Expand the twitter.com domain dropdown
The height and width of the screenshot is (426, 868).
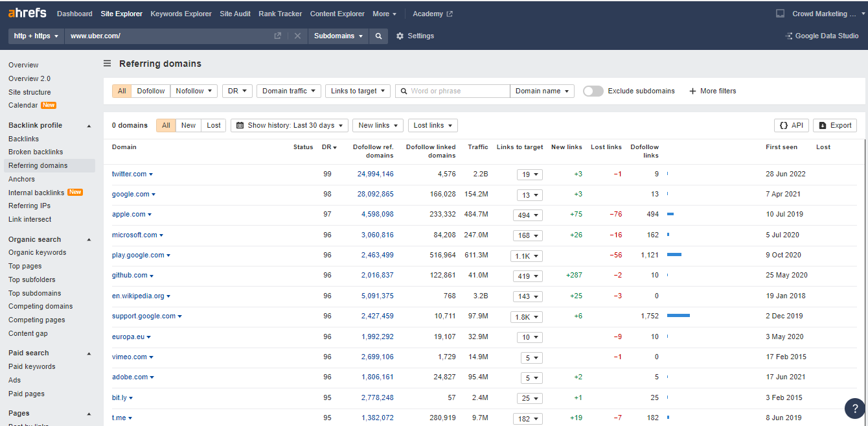(x=151, y=174)
